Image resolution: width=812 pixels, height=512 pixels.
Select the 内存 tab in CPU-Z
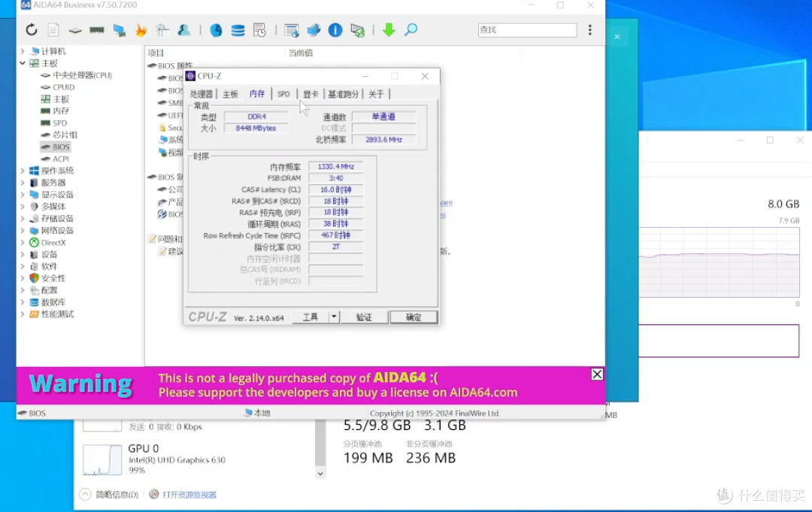pos(257,93)
